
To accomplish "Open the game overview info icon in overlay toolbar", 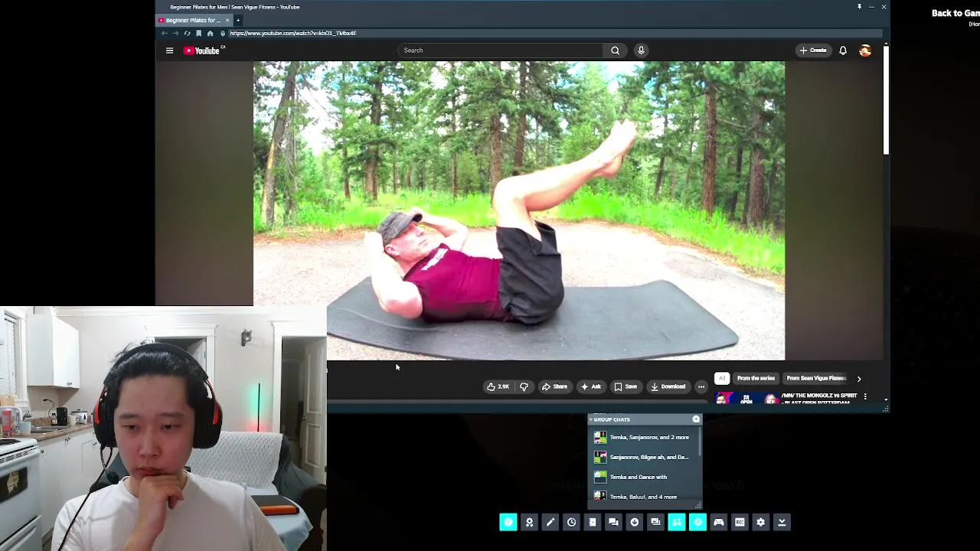I will pos(508,522).
